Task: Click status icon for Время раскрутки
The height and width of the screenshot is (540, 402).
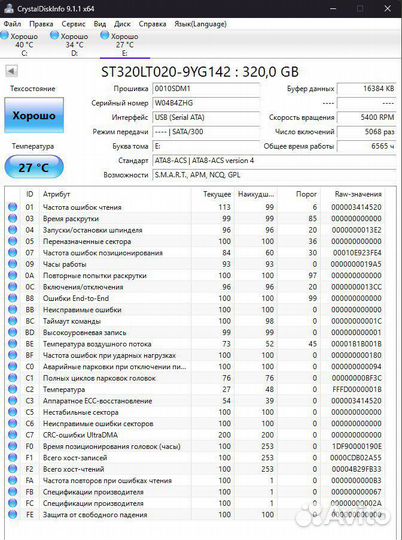Action: point(12,218)
